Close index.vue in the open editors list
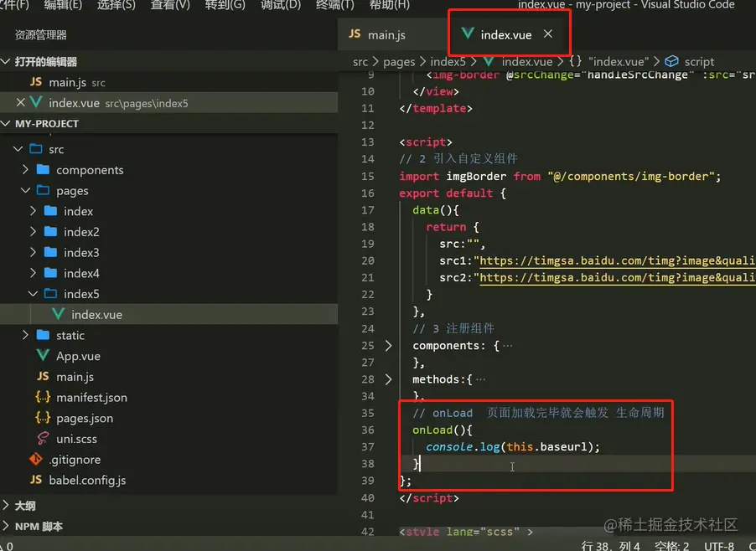The image size is (756, 551). (x=20, y=103)
